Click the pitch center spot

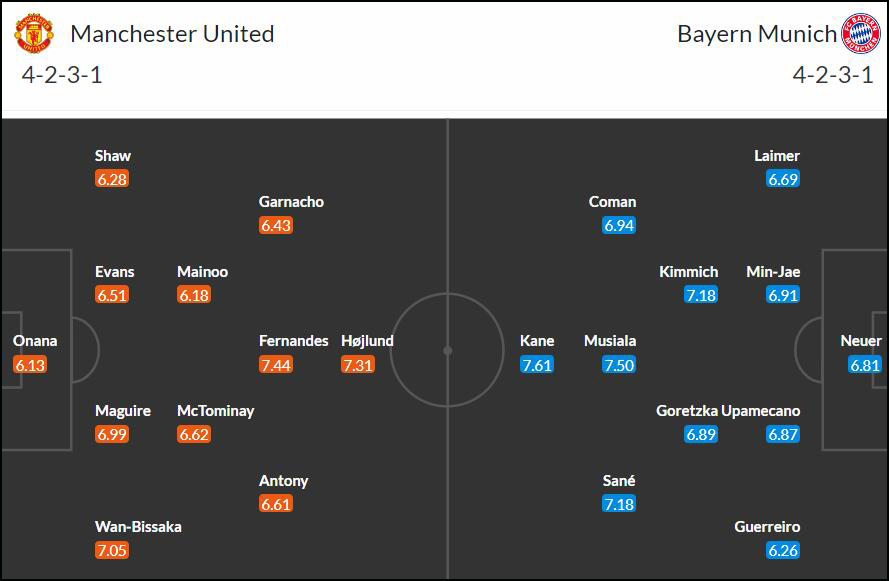tap(447, 351)
